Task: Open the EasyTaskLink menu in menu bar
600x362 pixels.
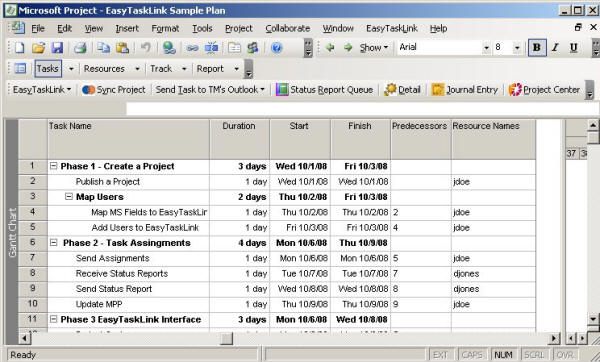Action: click(392, 28)
